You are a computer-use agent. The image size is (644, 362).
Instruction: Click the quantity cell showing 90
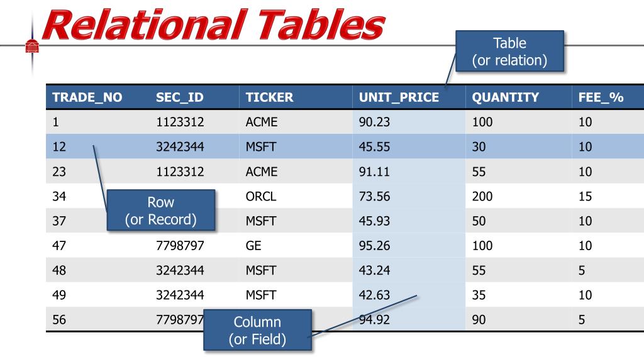point(479,319)
